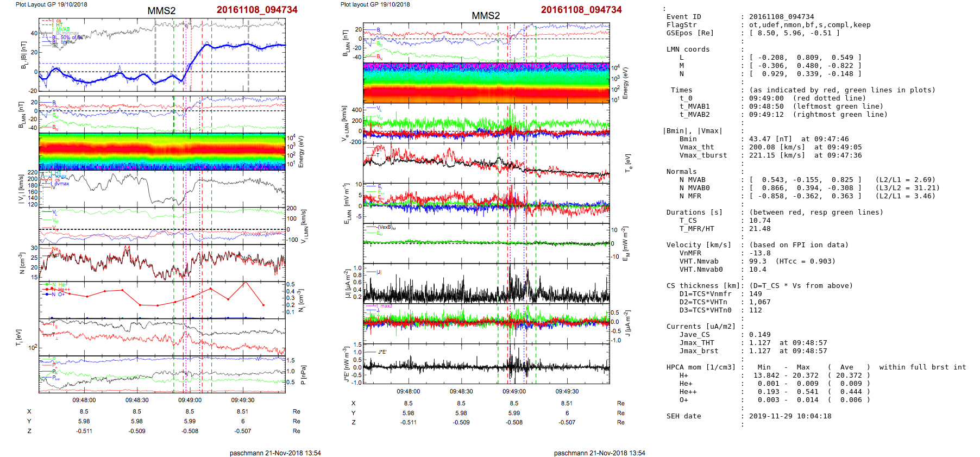Click the right plot's red 20161108_094734 event label
980x457 pixels.
tap(581, 10)
